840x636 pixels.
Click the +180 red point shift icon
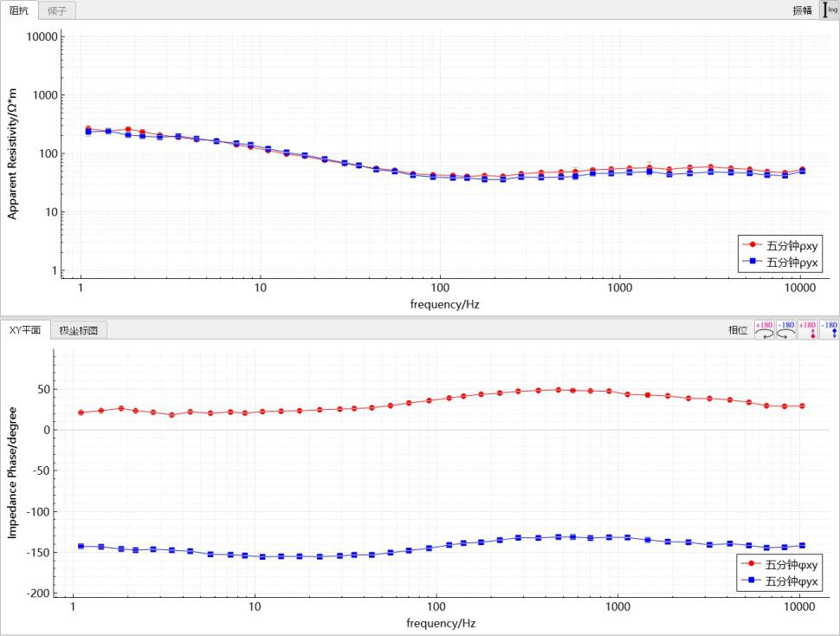(x=808, y=329)
